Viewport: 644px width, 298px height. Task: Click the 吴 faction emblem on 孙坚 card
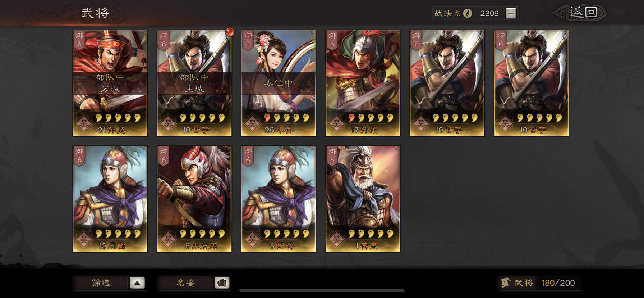83,123
